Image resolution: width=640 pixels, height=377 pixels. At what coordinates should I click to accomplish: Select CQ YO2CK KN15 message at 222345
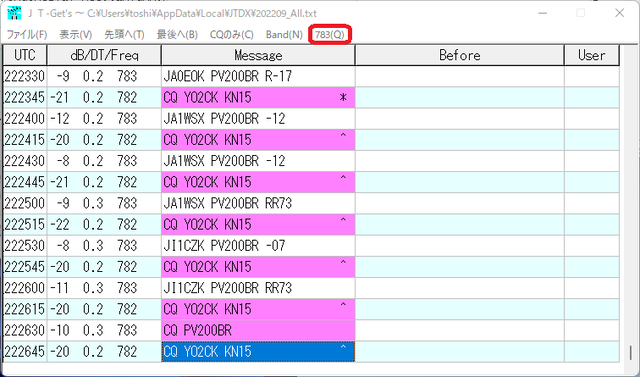click(x=258, y=98)
